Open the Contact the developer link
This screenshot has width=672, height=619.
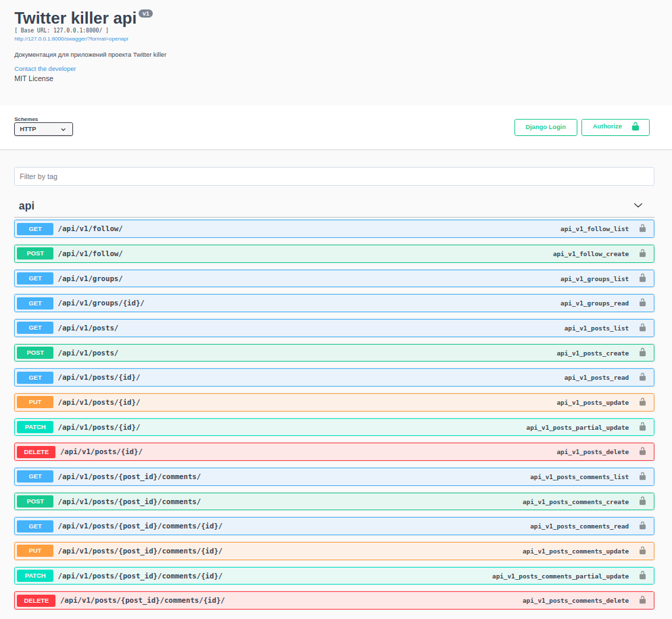45,68
